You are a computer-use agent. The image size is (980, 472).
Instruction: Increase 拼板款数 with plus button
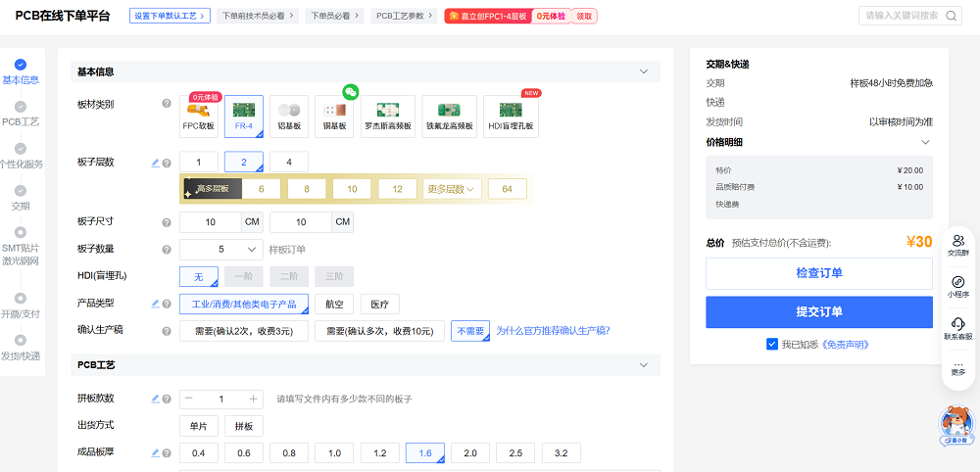[253, 399]
